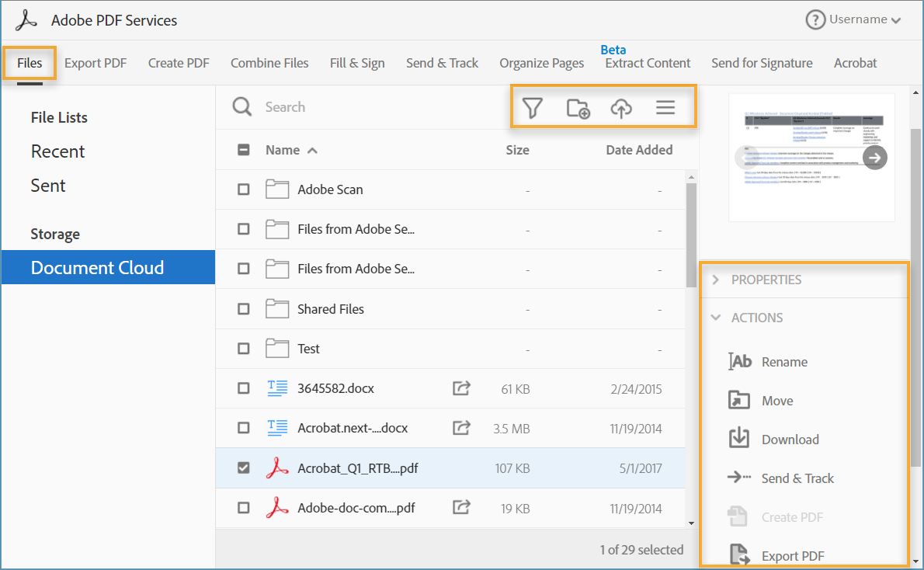Toggle the select-all header checkbox
This screenshot has width=924, height=570.
tap(243, 150)
